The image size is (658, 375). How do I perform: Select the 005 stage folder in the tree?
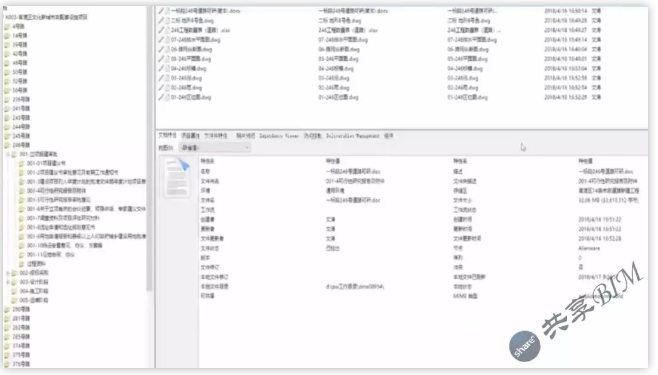point(34,300)
